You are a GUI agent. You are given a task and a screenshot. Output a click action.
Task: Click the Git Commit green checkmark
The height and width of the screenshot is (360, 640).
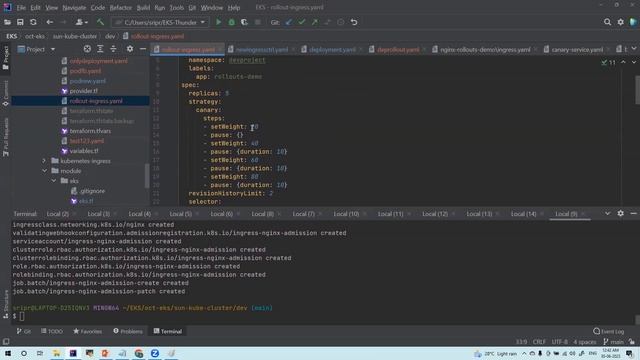tap(302, 22)
